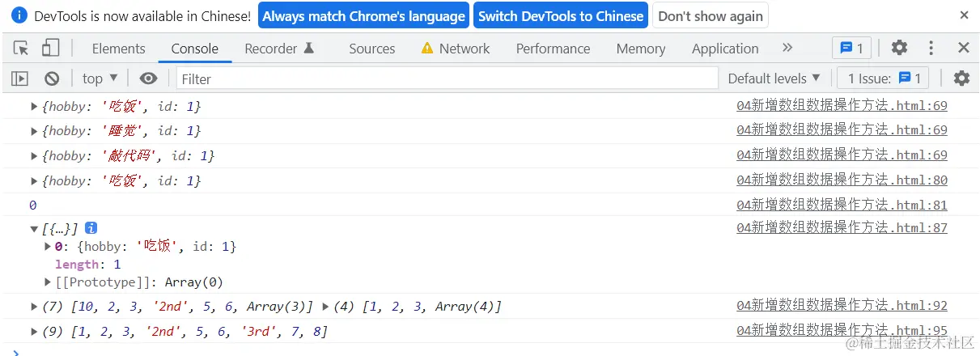Expand the '敲代码' hobby object

[34, 155]
